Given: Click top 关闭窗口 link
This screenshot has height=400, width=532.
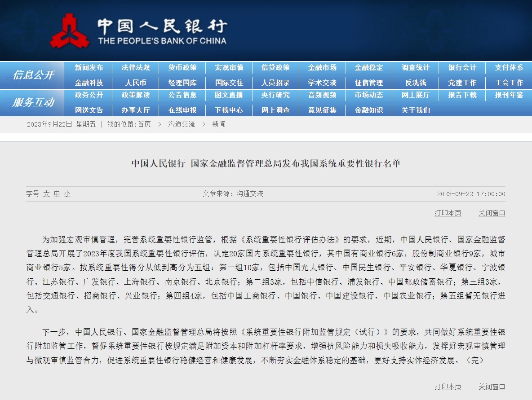Looking at the screenshot, I should point(492,213).
